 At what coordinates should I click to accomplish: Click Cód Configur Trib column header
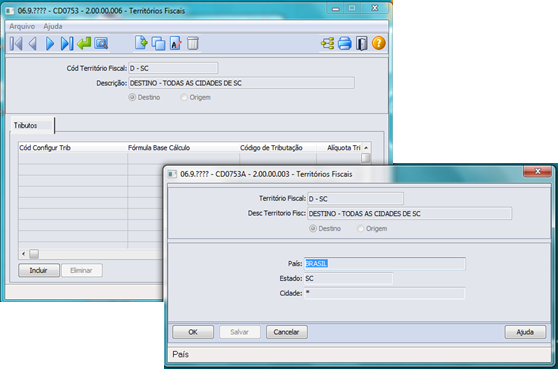[73, 148]
